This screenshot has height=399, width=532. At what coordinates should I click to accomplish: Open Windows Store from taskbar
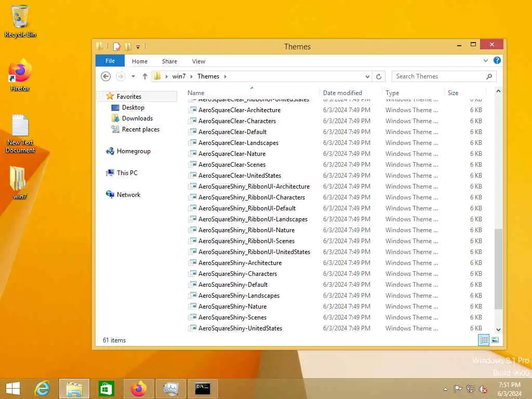[106, 389]
